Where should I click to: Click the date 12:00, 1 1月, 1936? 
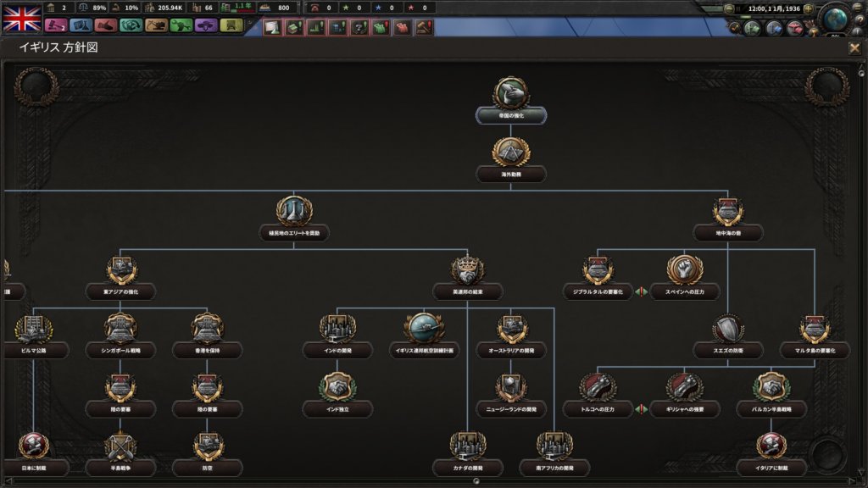tap(773, 8)
